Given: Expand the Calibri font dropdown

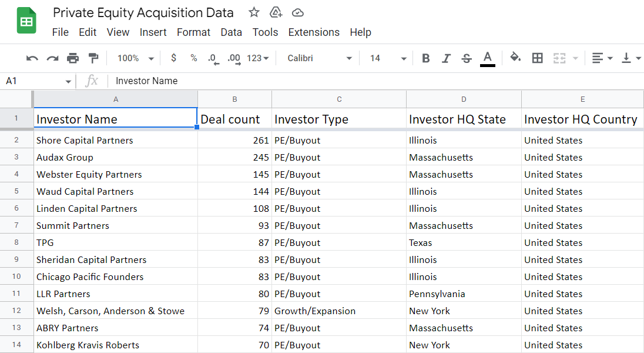Looking at the screenshot, I should coord(320,58).
